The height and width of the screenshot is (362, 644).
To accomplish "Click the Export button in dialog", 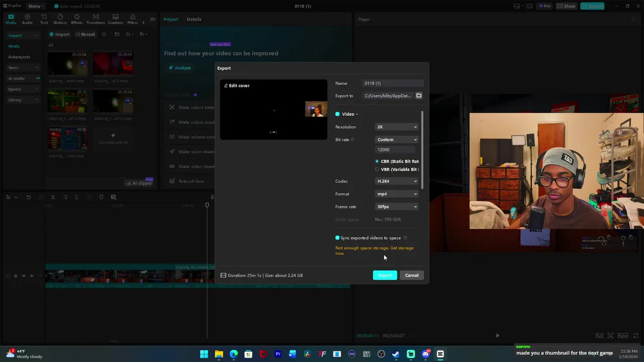I will coord(385,275).
